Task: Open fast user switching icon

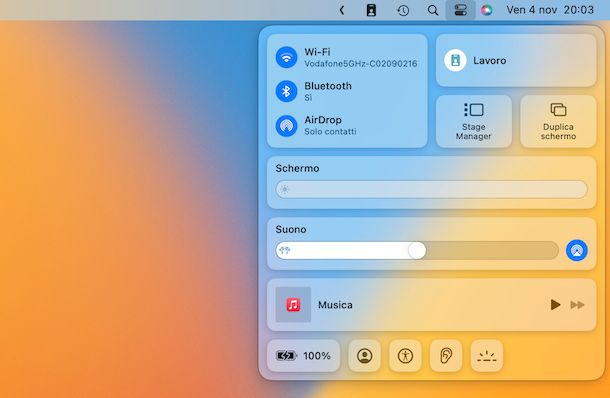Action: (x=365, y=356)
